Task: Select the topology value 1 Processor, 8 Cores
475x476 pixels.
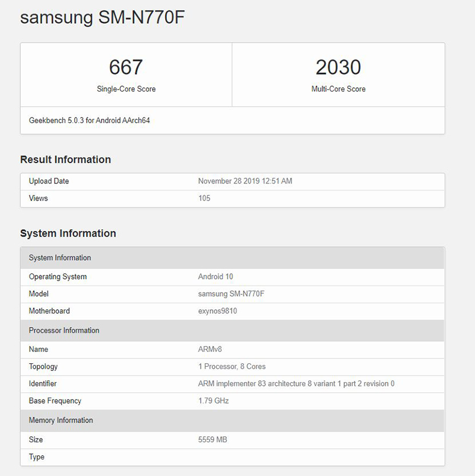Action: [232, 367]
